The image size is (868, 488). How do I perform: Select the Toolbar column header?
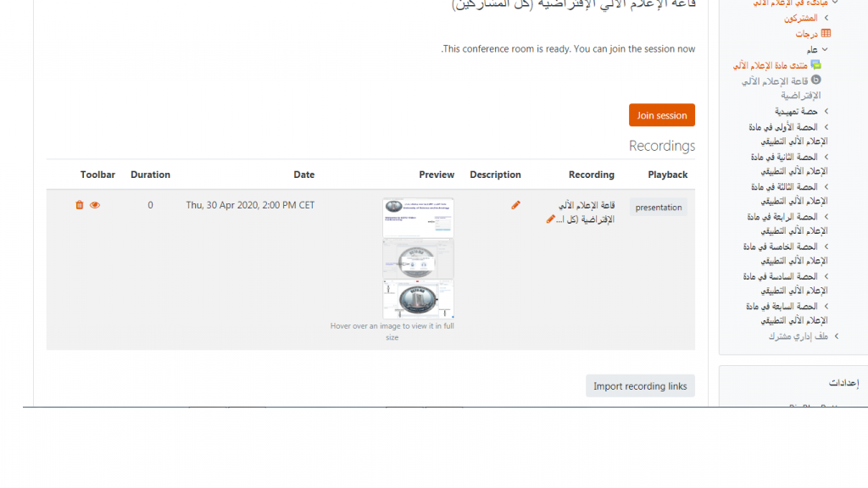coord(97,175)
